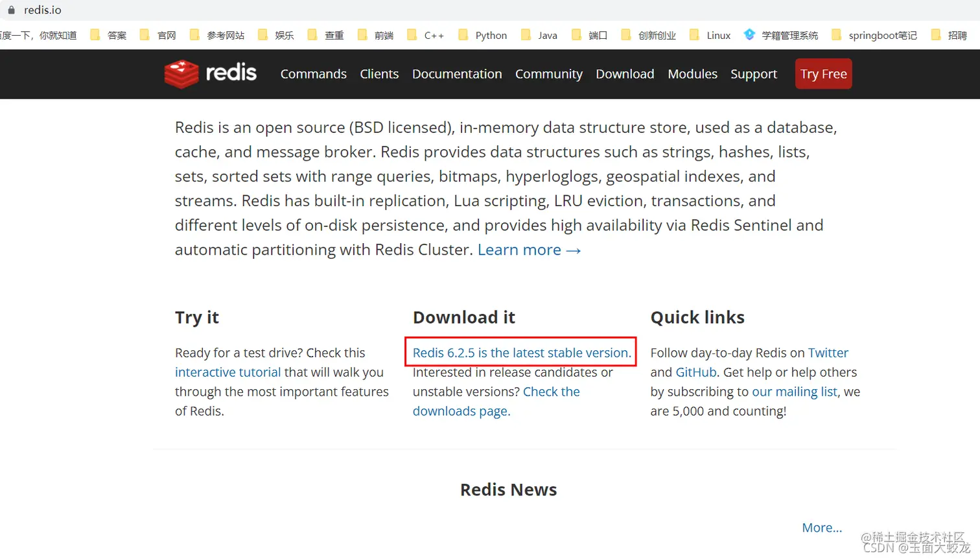The width and height of the screenshot is (980, 559).
Task: Open the 娱乐 bookmark folder
Action: coord(276,35)
